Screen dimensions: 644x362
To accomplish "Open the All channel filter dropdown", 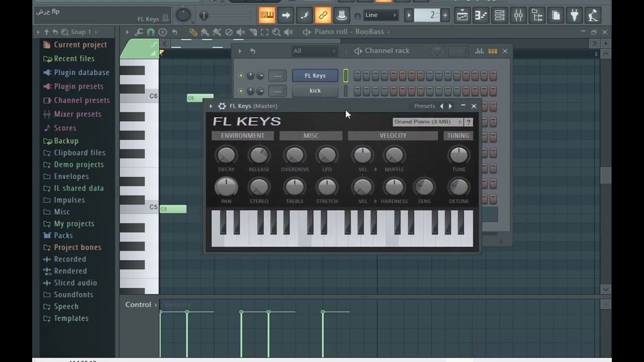I will coord(315,51).
